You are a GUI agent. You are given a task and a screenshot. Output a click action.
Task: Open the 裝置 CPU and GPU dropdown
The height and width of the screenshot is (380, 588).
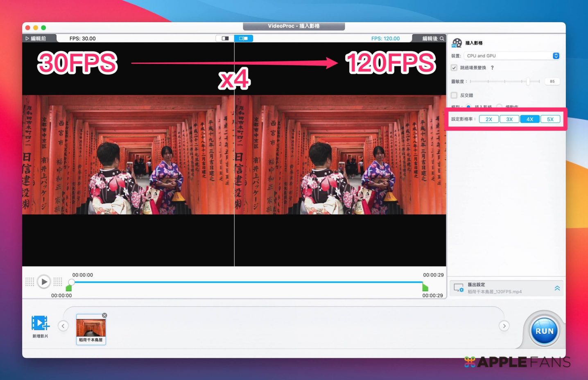pos(511,56)
